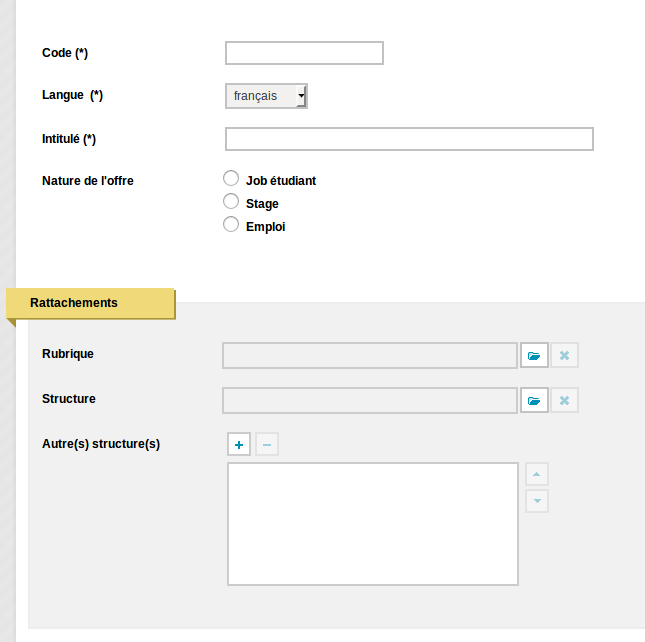
Task: Open the Rubrique folder browse icon
Action: pyautogui.click(x=534, y=355)
